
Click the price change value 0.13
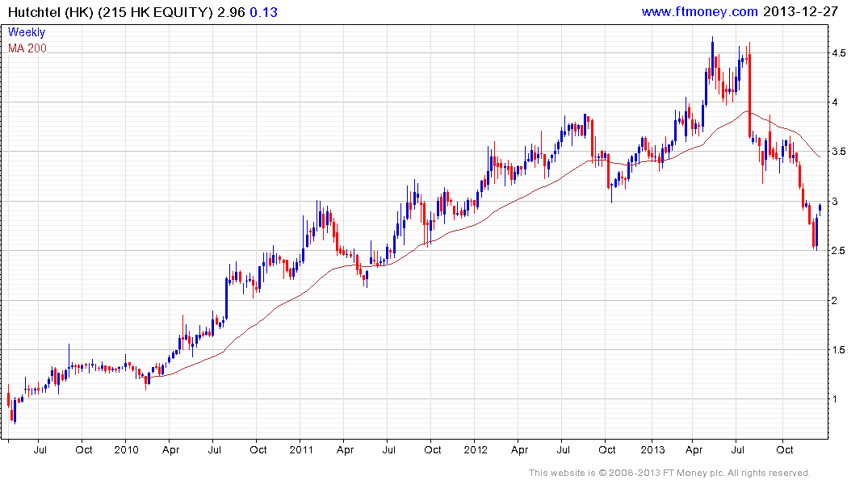[x=263, y=12]
